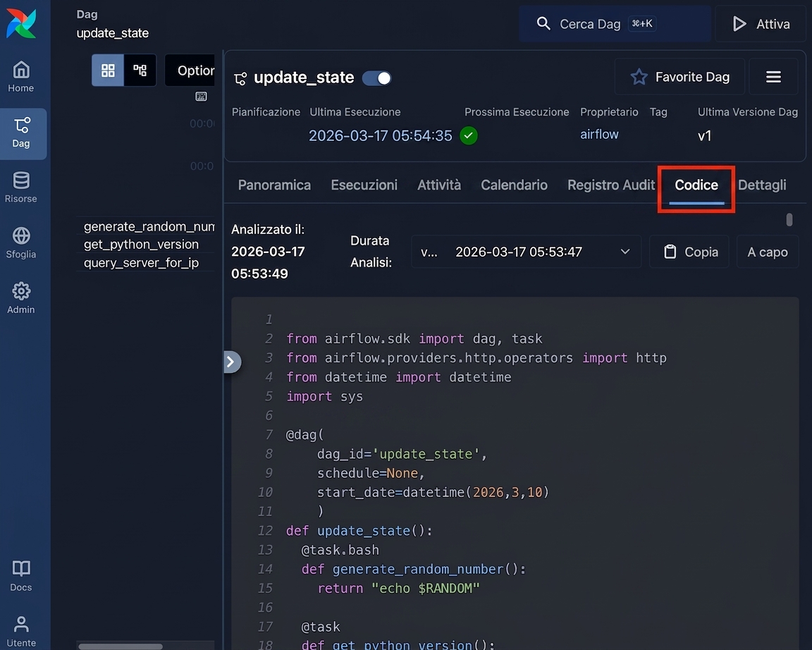Image resolution: width=812 pixels, height=650 pixels.
Task: Click the Attiva trigger button
Action: coord(761,24)
